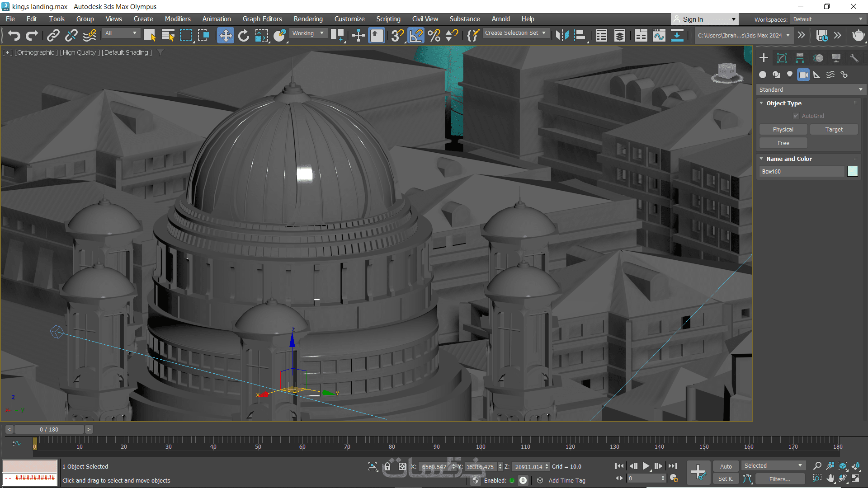The width and height of the screenshot is (868, 488).
Task: Open the Utilities wrench panel
Action: pyautogui.click(x=854, y=58)
